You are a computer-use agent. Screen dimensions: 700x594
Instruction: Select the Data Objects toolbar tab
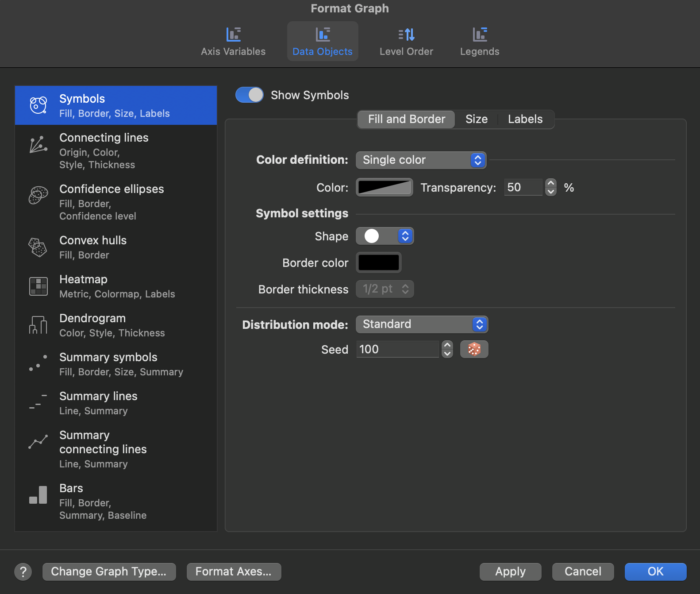[x=323, y=42]
